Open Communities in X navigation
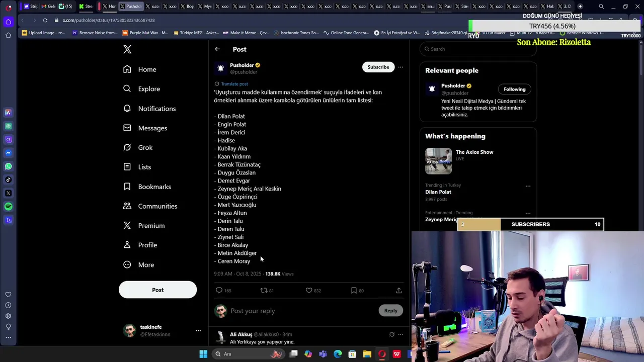 click(150, 206)
